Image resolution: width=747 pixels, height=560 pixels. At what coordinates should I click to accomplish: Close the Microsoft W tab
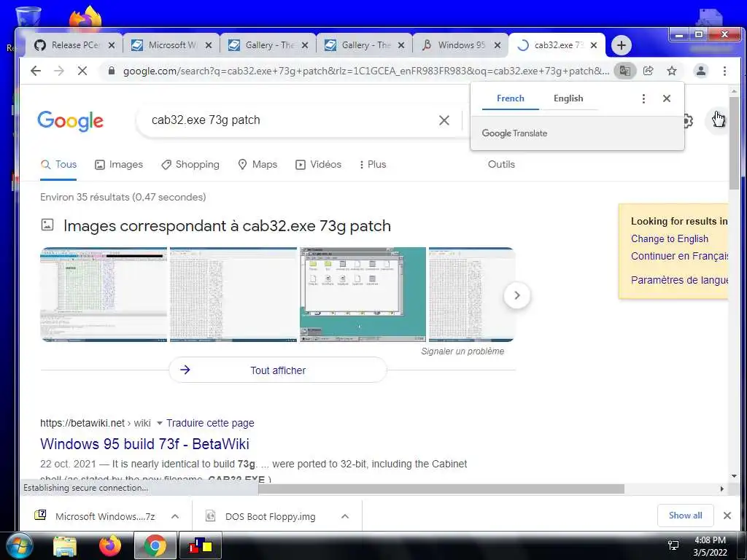209,45
